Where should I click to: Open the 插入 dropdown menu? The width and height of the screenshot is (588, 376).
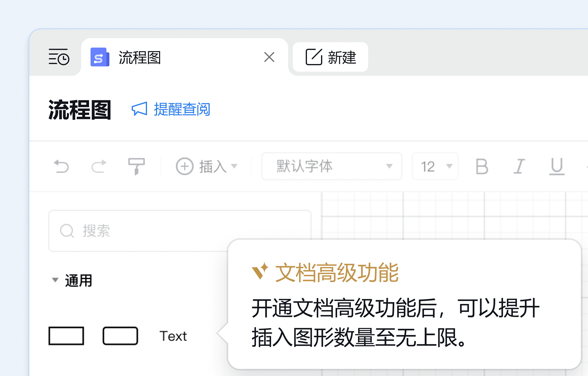click(206, 166)
